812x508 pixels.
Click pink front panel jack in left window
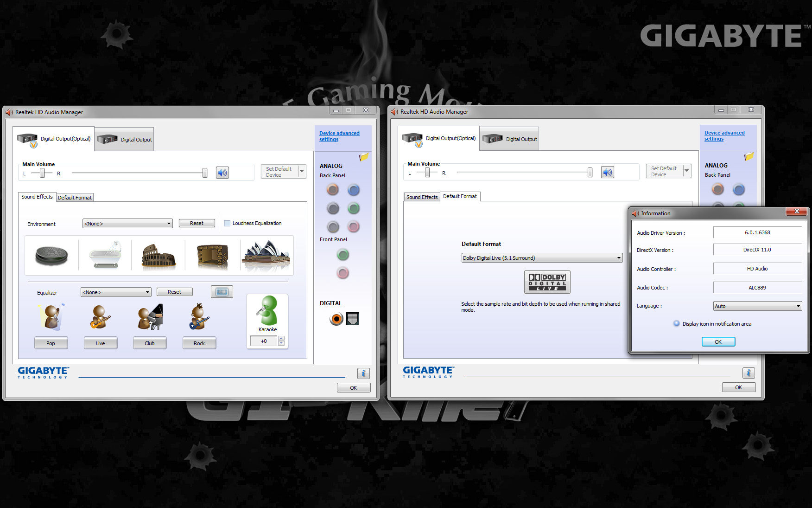[343, 273]
